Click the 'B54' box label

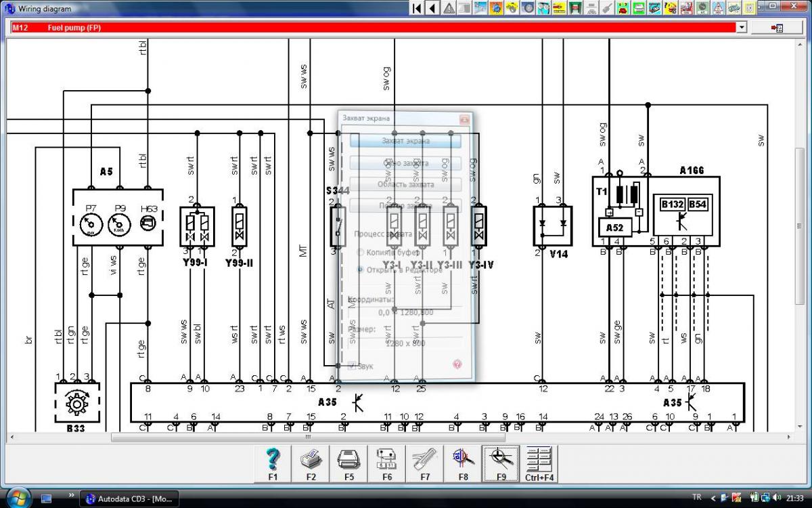point(698,204)
